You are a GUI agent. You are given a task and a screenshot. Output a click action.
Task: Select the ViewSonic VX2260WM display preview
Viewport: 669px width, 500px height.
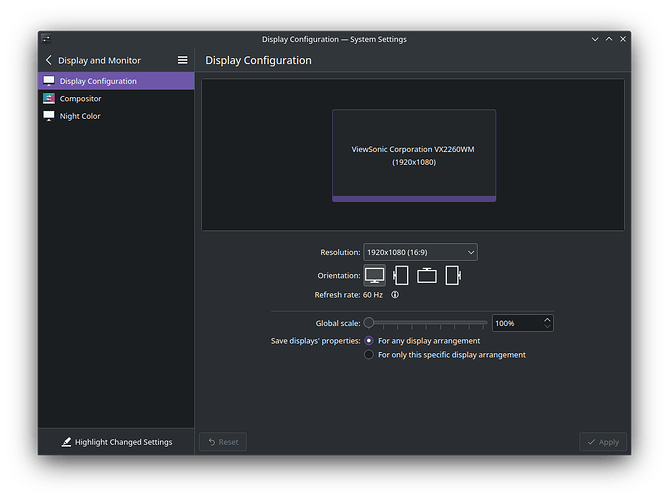(414, 155)
